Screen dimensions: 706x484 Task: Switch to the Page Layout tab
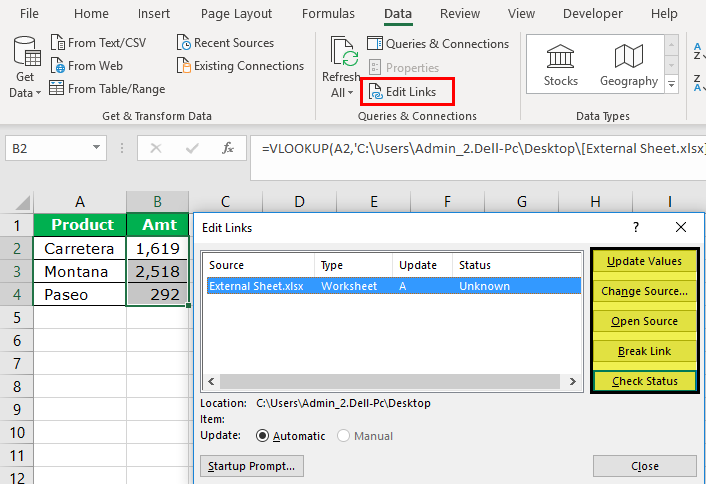[x=236, y=14]
